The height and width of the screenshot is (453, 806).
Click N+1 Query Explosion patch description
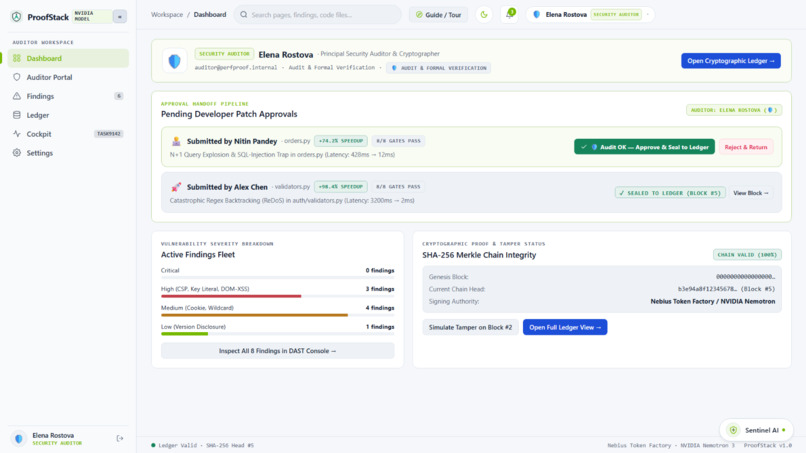282,154
